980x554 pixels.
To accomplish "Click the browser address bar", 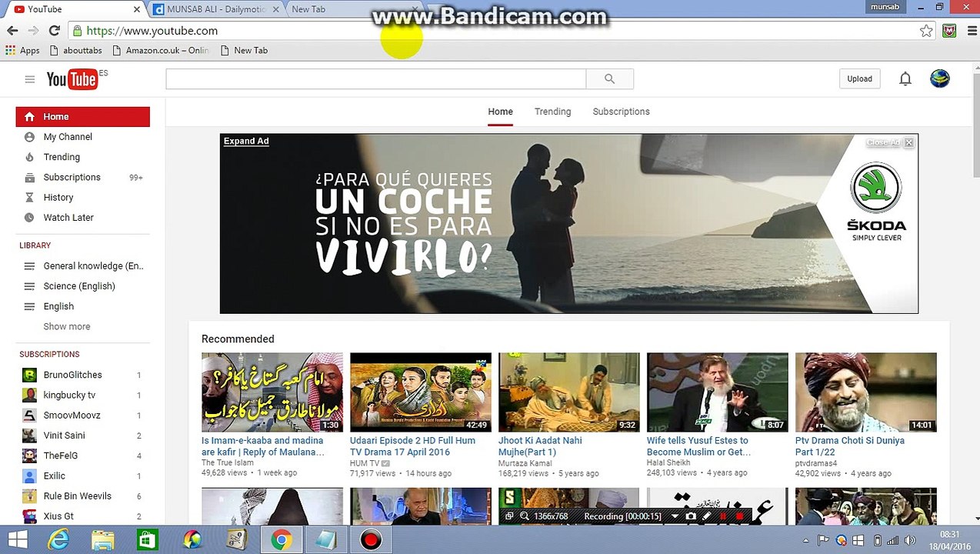I will (492, 31).
